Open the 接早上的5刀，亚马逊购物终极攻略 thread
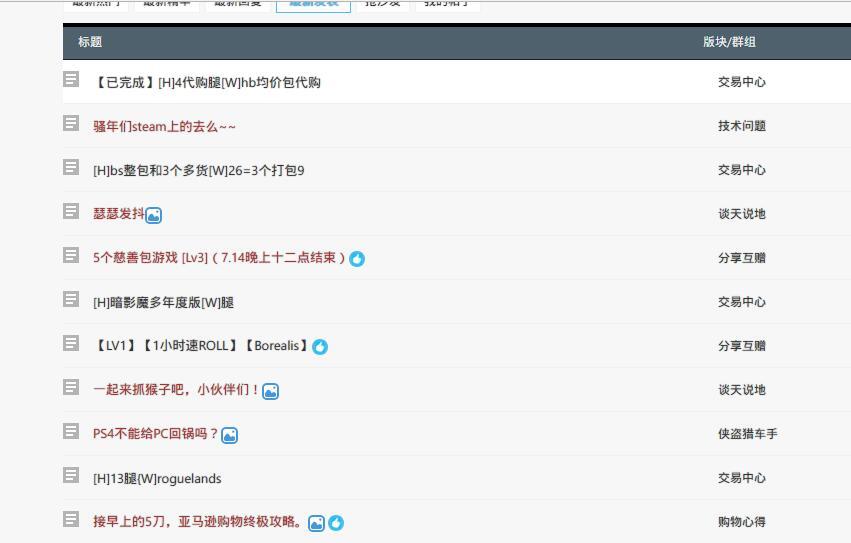The height and width of the screenshot is (543, 851). [198, 522]
